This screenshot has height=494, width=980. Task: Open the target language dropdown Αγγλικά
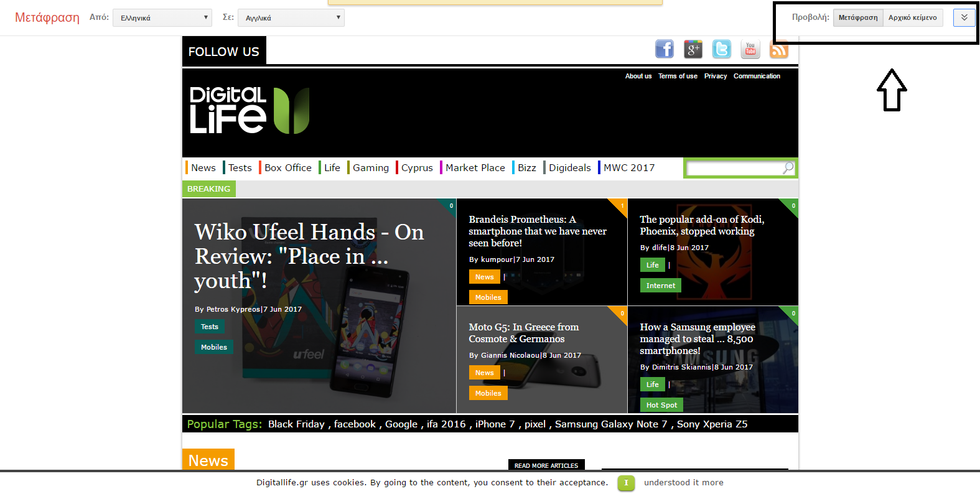[x=291, y=17]
